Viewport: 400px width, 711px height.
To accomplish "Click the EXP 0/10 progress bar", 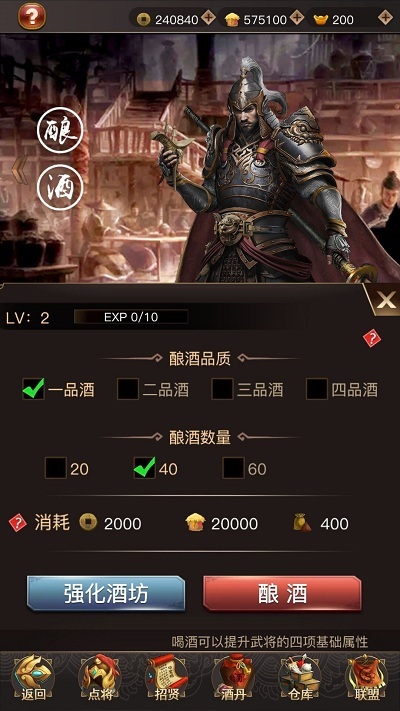I will click(x=131, y=317).
